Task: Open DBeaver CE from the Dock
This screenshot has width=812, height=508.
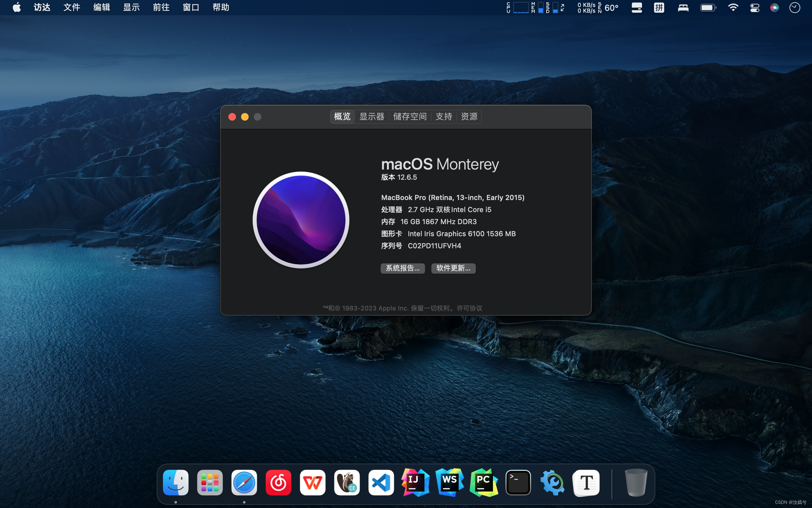Action: coord(347,483)
